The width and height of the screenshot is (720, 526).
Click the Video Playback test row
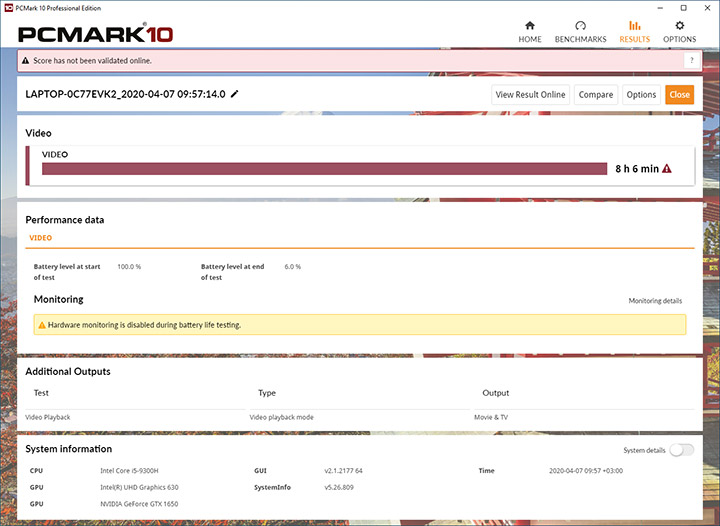pos(48,417)
